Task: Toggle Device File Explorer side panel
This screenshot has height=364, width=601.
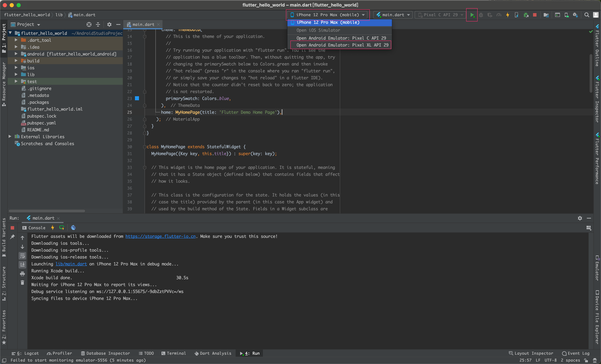Action: pyautogui.click(x=597, y=317)
